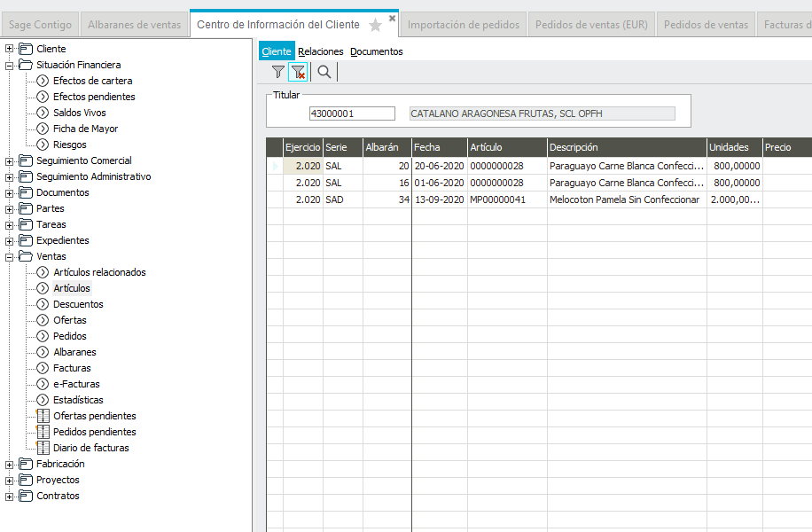Viewport: 812px width, 532px height.
Task: Click the Cliente folder icon in tree
Action: pyautogui.click(x=25, y=49)
